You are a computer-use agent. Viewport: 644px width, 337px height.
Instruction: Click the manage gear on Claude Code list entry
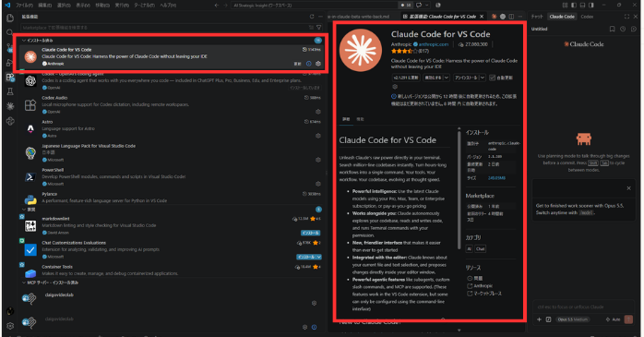318,64
